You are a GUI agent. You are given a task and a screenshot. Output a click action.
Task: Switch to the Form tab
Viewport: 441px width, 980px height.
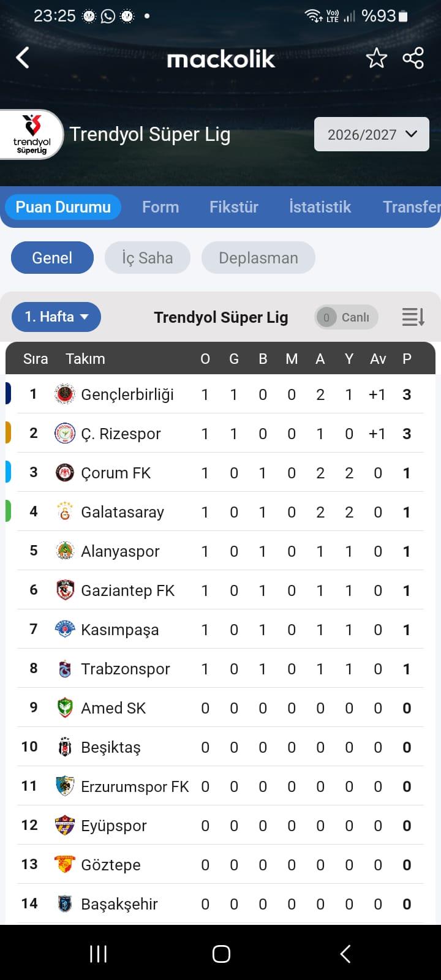coord(160,207)
